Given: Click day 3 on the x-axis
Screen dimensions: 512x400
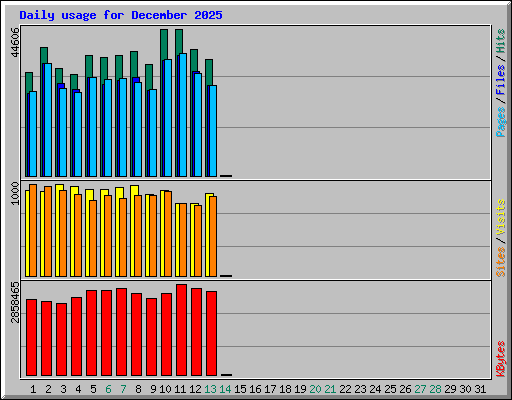Looking at the screenshot, I should coord(63,389).
